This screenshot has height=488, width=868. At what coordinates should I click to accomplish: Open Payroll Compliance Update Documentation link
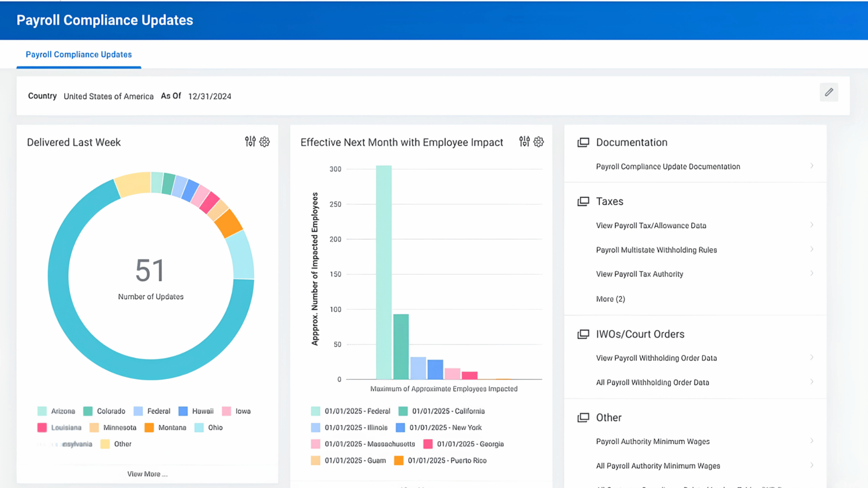(x=668, y=167)
